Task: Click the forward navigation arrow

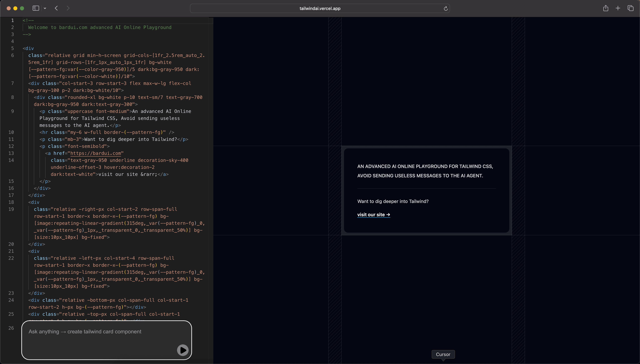Action: 68,8
